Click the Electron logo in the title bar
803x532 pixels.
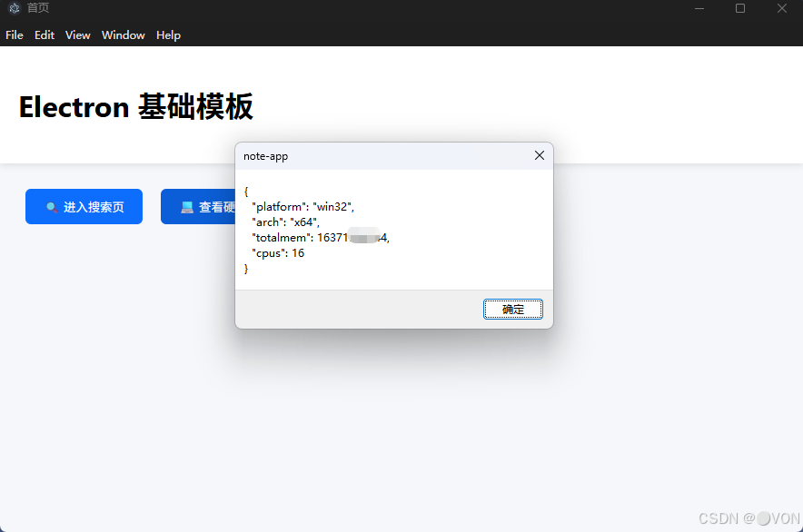tap(13, 8)
